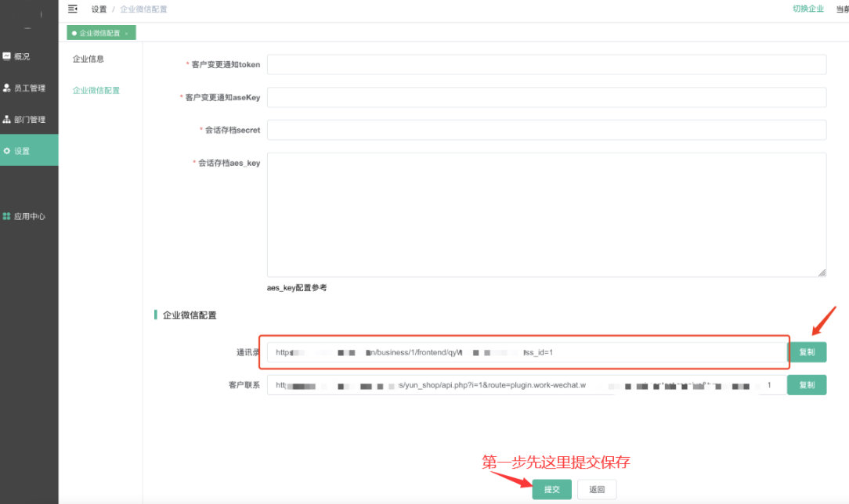Click the 客户变更通知token input field
The width and height of the screenshot is (849, 504).
pyautogui.click(x=546, y=64)
